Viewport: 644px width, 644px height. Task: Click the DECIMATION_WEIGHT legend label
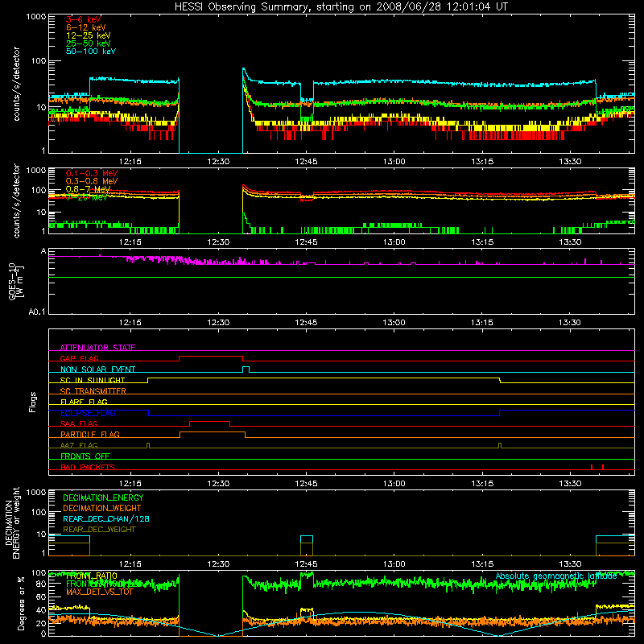102,508
